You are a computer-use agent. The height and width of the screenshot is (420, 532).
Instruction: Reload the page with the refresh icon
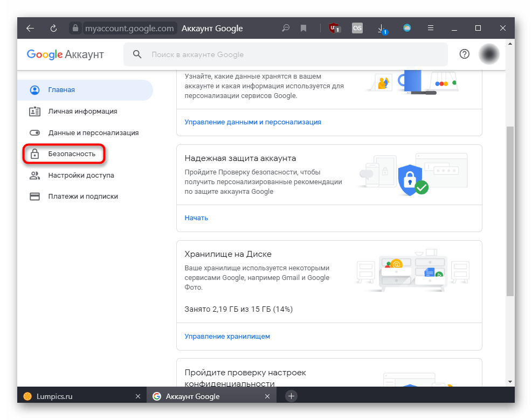pos(53,29)
